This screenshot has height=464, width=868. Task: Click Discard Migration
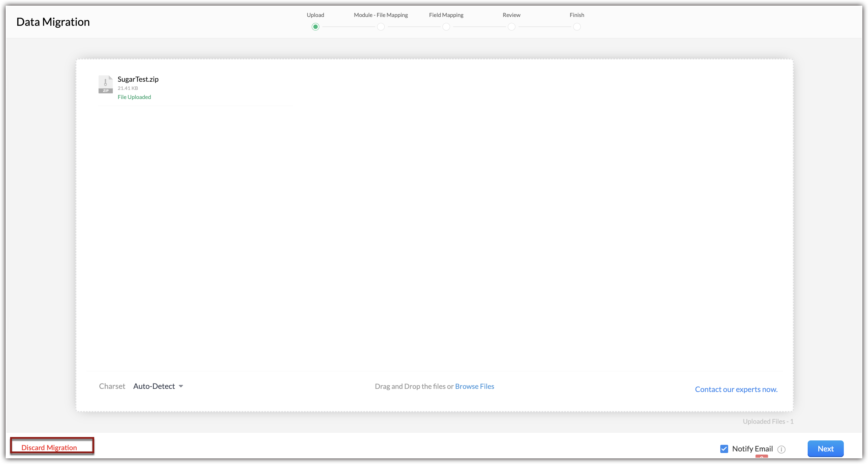(49, 447)
